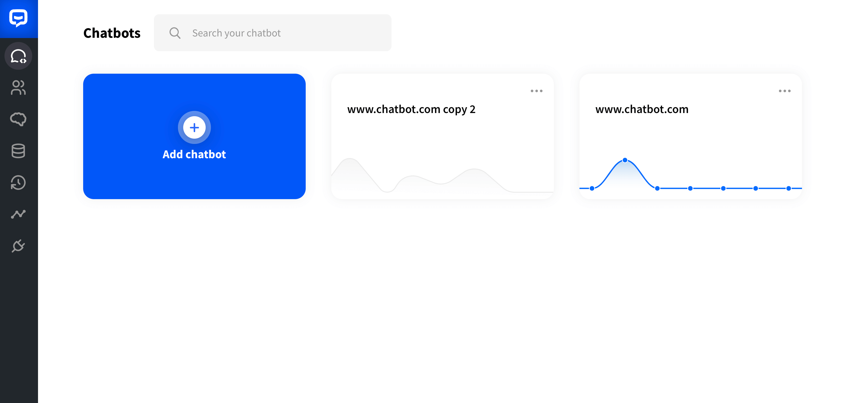This screenshot has height=403, width=868.
Task: Open the www.chatbot.com bot title
Action: [x=642, y=109]
